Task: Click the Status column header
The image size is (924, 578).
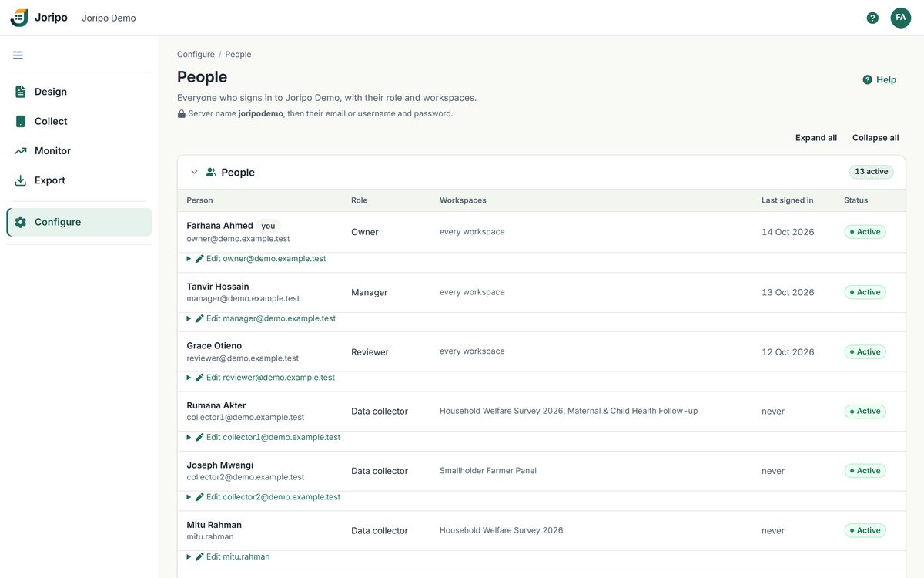Action: point(855,200)
